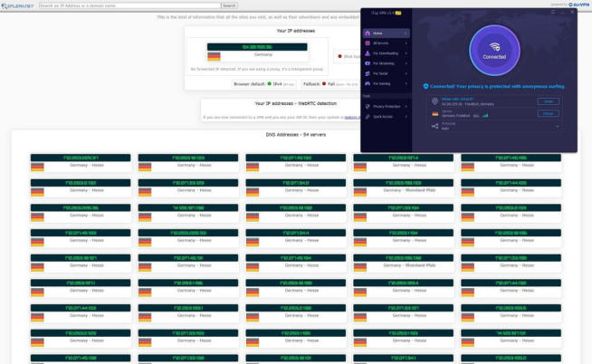Click the protocol share icon in the VPN window
The height and width of the screenshot is (364, 592).
434,126
